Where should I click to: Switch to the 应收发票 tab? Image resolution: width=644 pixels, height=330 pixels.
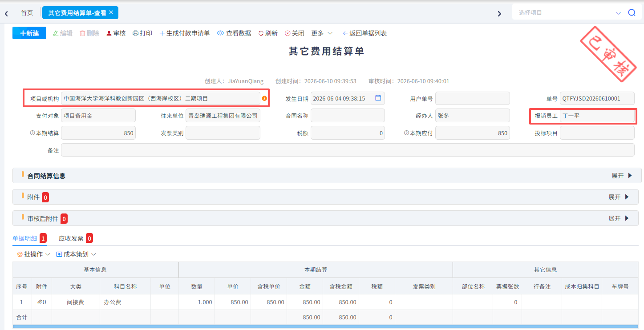pos(76,238)
